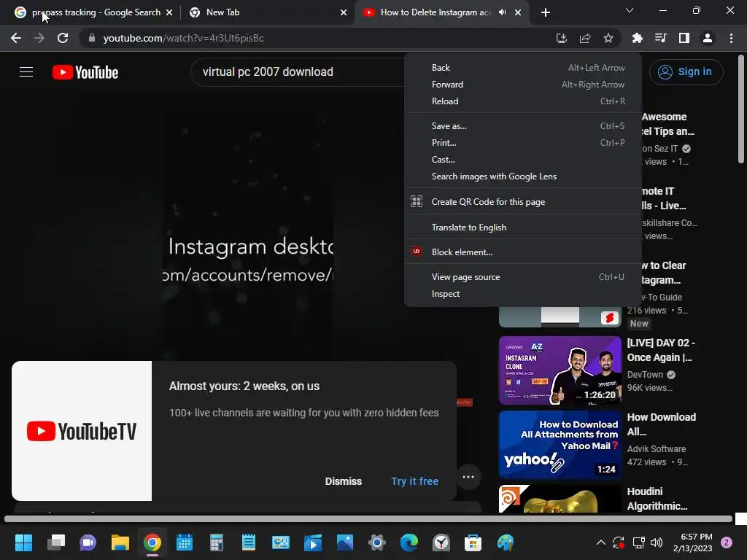This screenshot has height=560, width=747.
Task: Open Settings gear from the taskbar
Action: coord(377,542)
